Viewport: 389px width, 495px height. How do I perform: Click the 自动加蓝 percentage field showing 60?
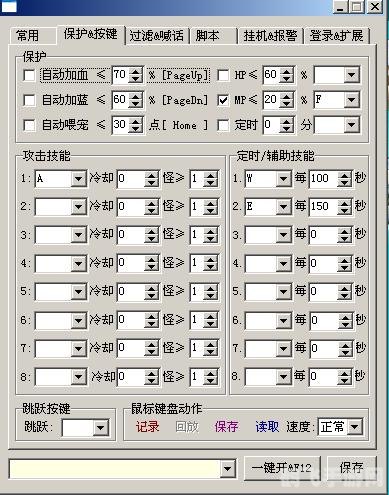point(120,100)
